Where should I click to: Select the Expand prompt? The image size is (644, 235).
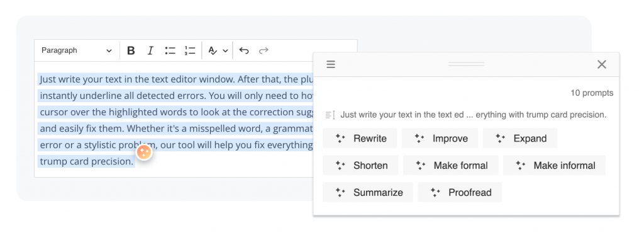pyautogui.click(x=520, y=138)
